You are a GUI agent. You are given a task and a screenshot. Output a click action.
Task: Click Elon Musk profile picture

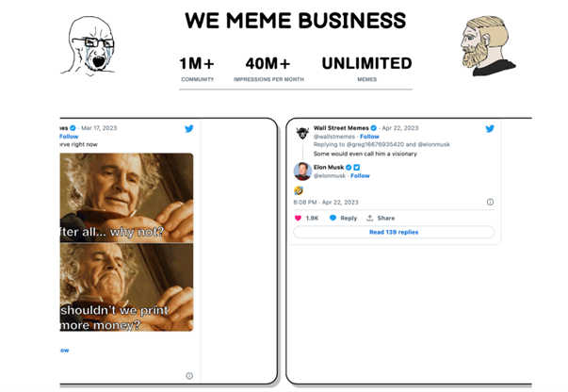point(302,171)
